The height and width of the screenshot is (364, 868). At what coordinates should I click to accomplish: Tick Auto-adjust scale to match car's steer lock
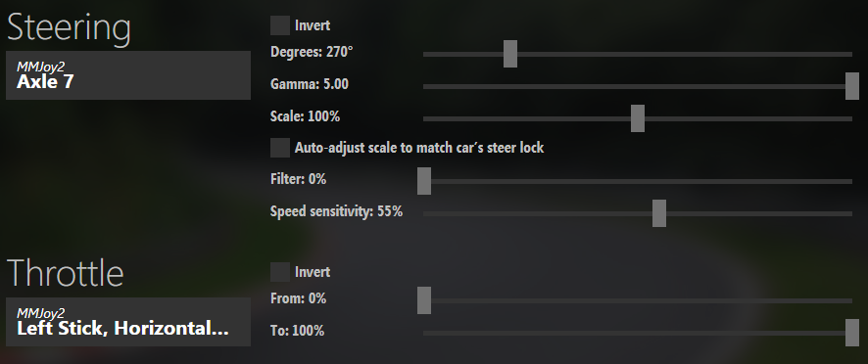279,148
